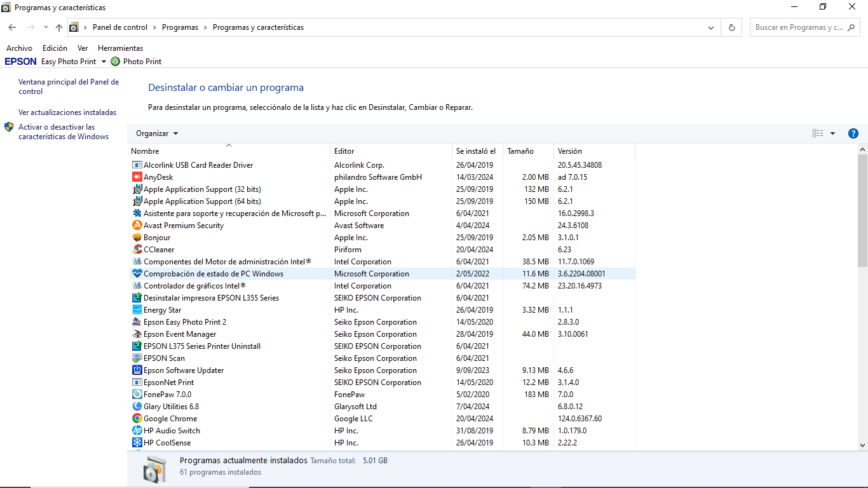This screenshot has width=868, height=488.
Task: Click the Avast Premium Security icon
Action: (137, 226)
